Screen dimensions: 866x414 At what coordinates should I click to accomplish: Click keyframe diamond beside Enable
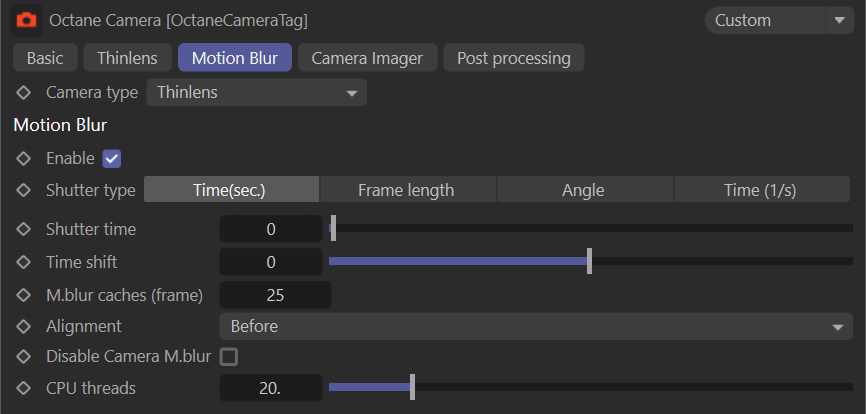coord(24,158)
